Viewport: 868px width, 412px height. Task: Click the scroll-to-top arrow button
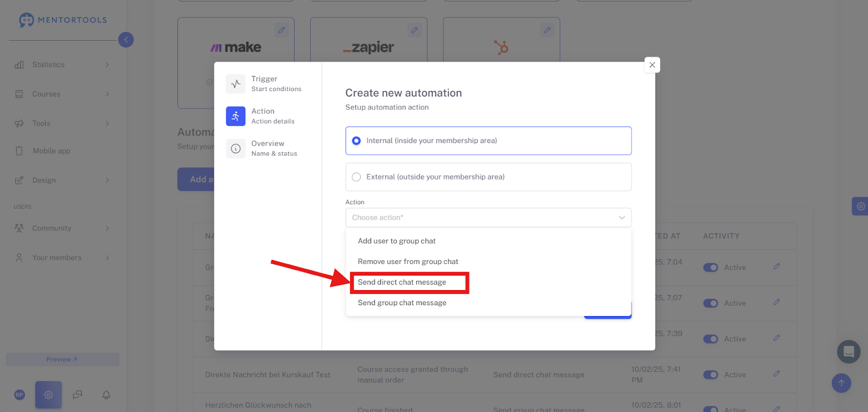(841, 383)
